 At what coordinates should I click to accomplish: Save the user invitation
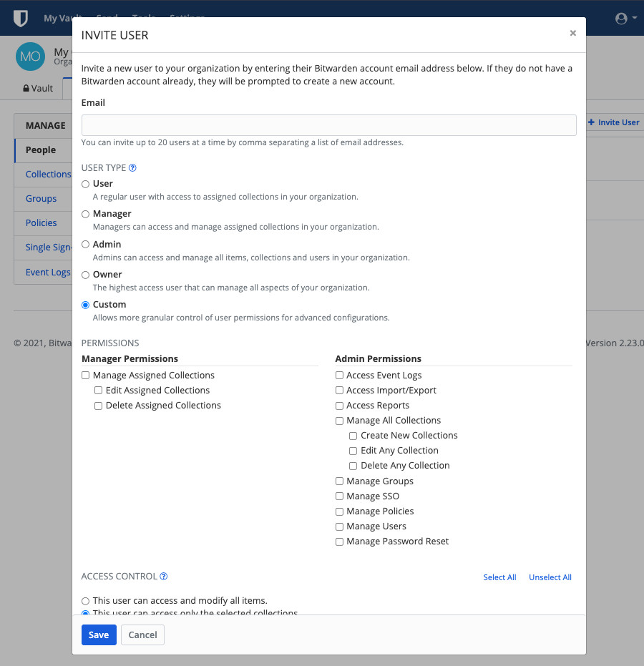coord(99,635)
